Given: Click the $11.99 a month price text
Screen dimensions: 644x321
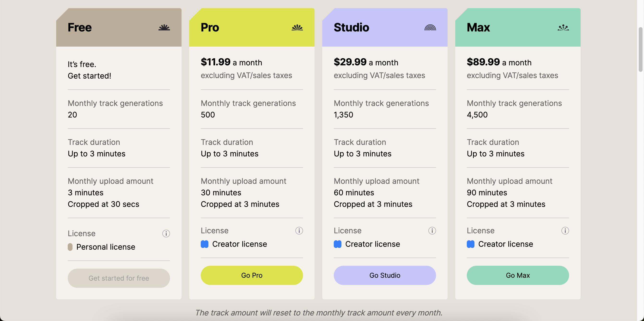Looking at the screenshot, I should click(x=231, y=62).
